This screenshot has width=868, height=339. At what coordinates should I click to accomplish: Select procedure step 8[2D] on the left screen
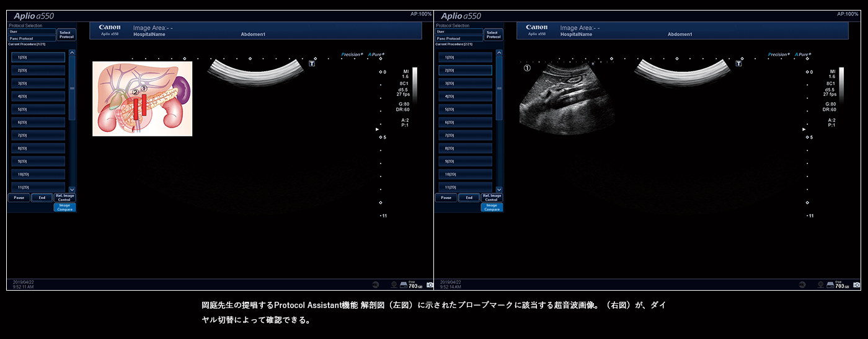pos(38,148)
